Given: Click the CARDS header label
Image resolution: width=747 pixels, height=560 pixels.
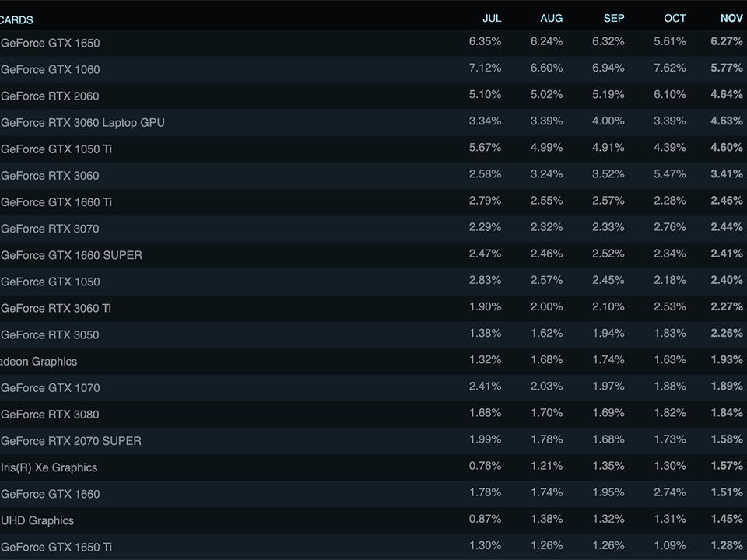Looking at the screenshot, I should [16, 20].
